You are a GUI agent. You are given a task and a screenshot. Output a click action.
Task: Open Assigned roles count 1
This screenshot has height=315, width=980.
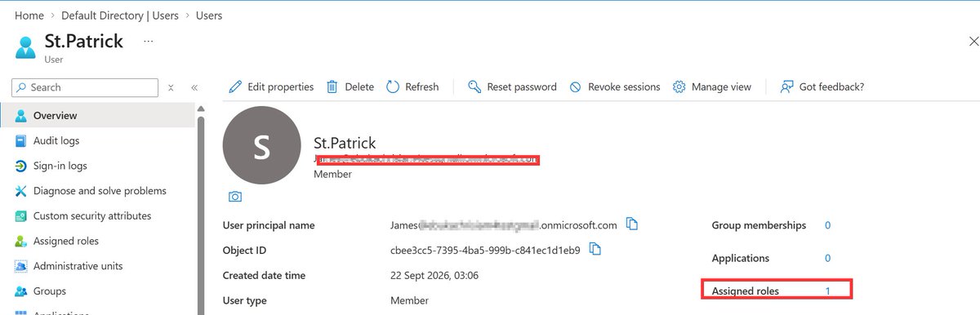click(827, 291)
